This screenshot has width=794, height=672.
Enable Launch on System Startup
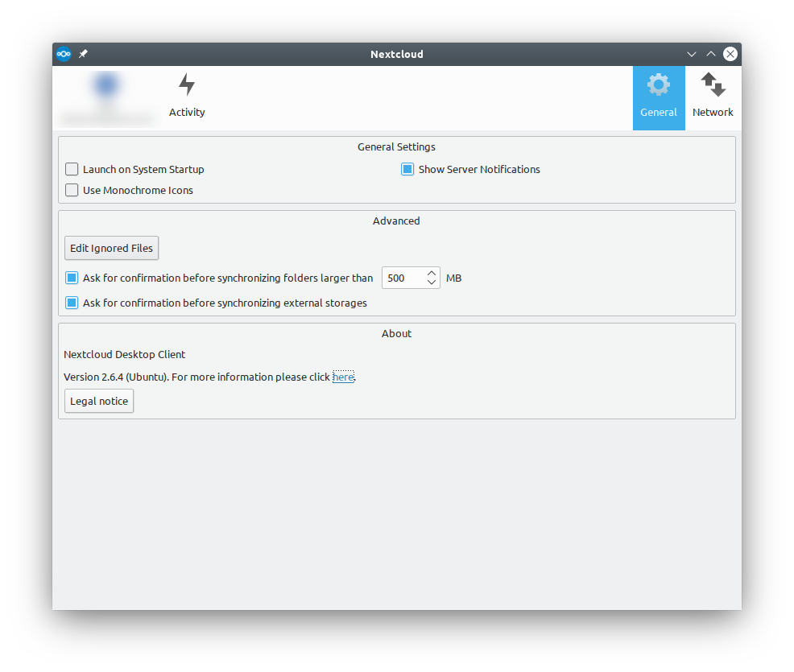pos(72,169)
